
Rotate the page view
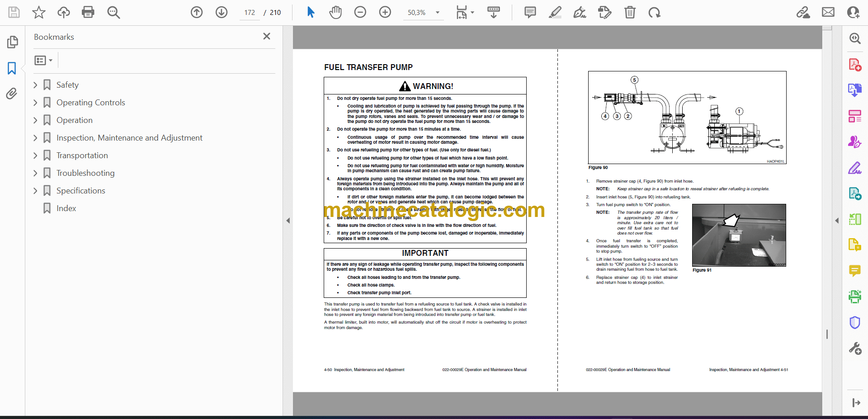[x=654, y=12]
